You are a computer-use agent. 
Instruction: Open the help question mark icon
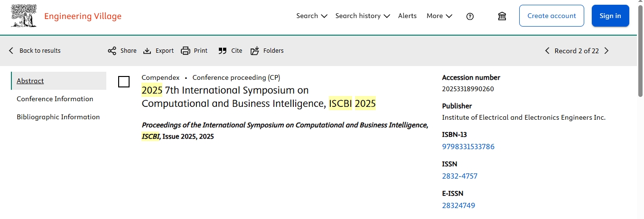(x=470, y=16)
